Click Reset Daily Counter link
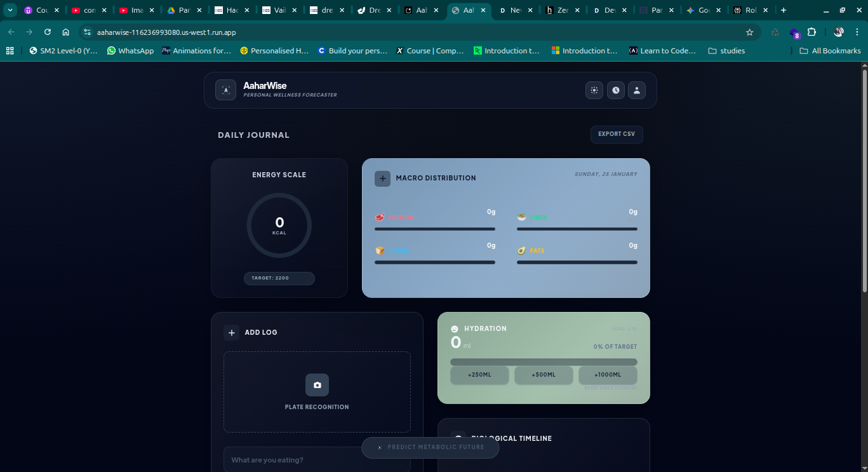The image size is (868, 472). tap(610, 388)
